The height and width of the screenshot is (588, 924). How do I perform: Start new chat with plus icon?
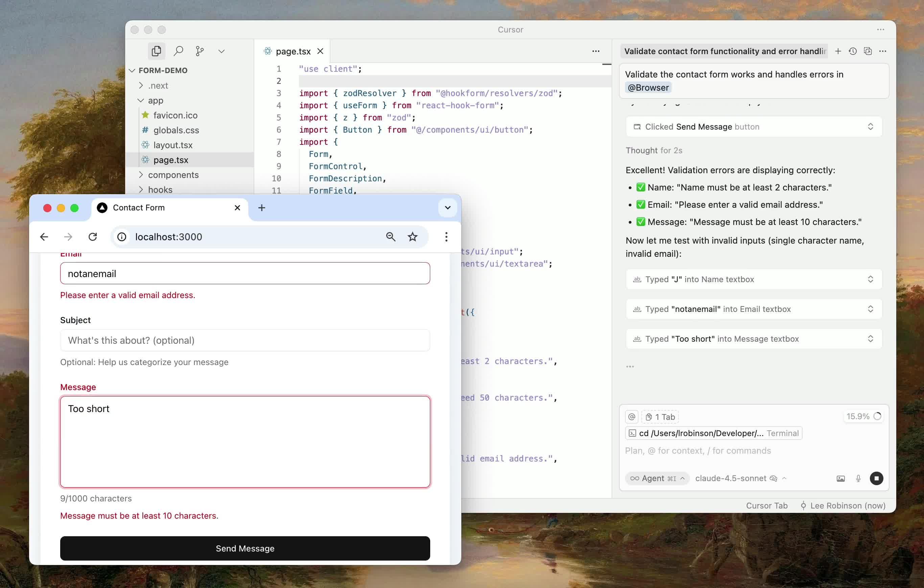point(838,51)
